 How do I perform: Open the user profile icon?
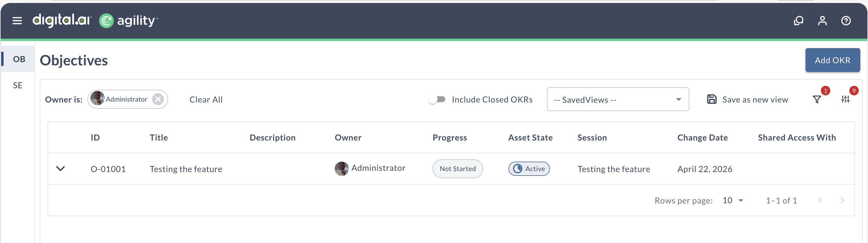click(822, 21)
